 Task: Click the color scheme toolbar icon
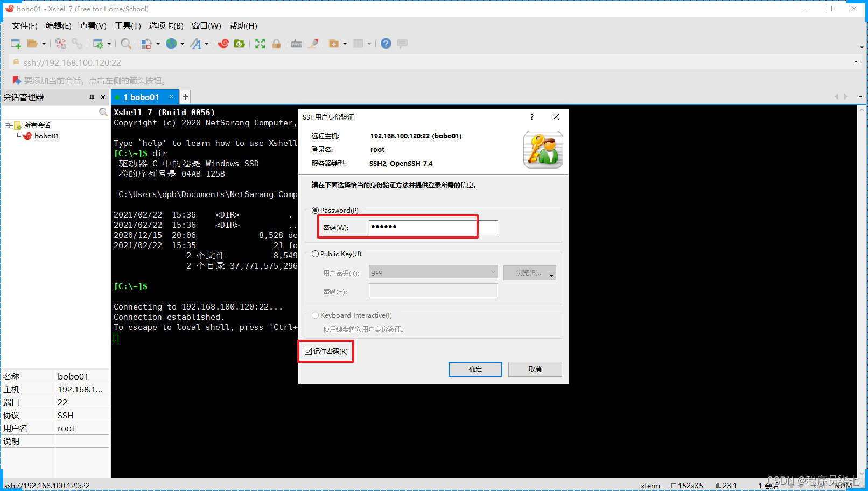(146, 44)
